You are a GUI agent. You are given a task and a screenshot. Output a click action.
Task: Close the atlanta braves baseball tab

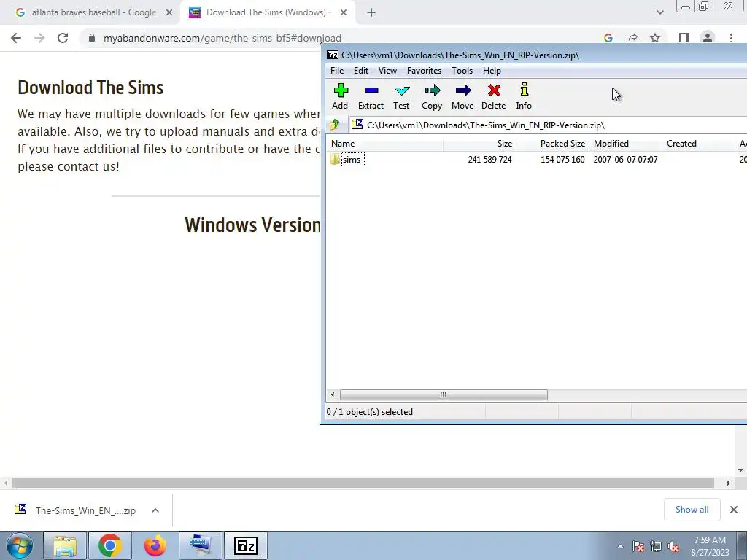click(169, 13)
